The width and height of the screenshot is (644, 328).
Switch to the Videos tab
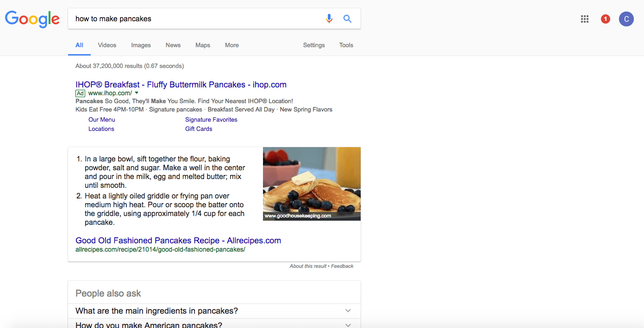click(x=107, y=45)
